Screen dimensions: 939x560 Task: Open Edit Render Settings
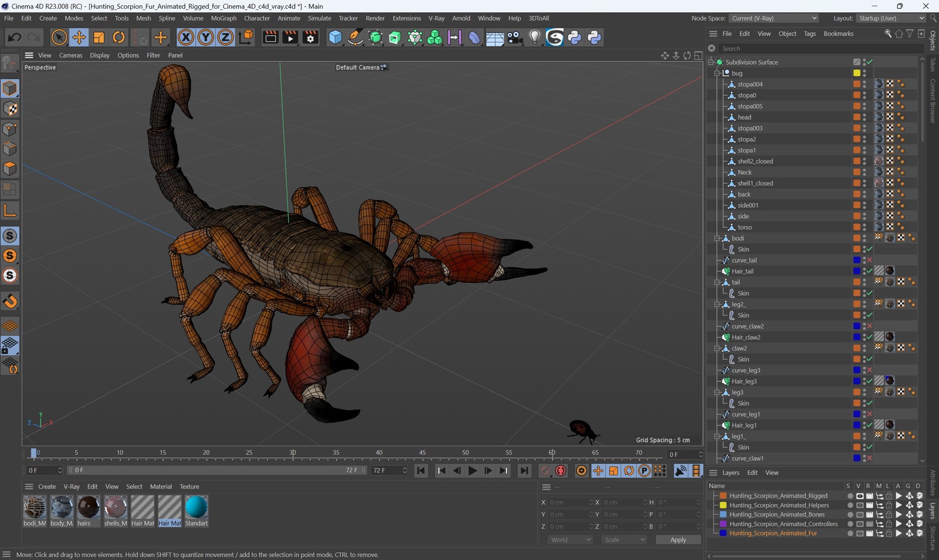[310, 37]
